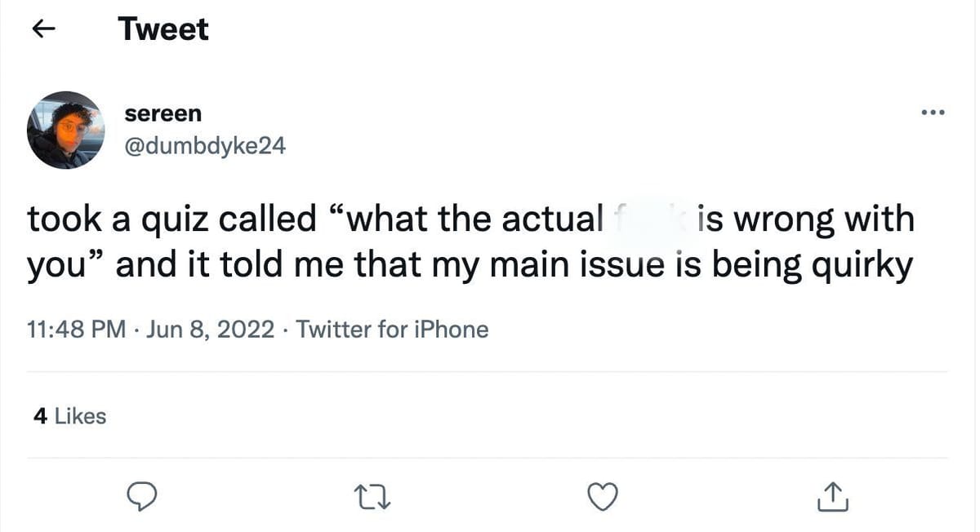Click the blurred word in the tweet

[649, 219]
